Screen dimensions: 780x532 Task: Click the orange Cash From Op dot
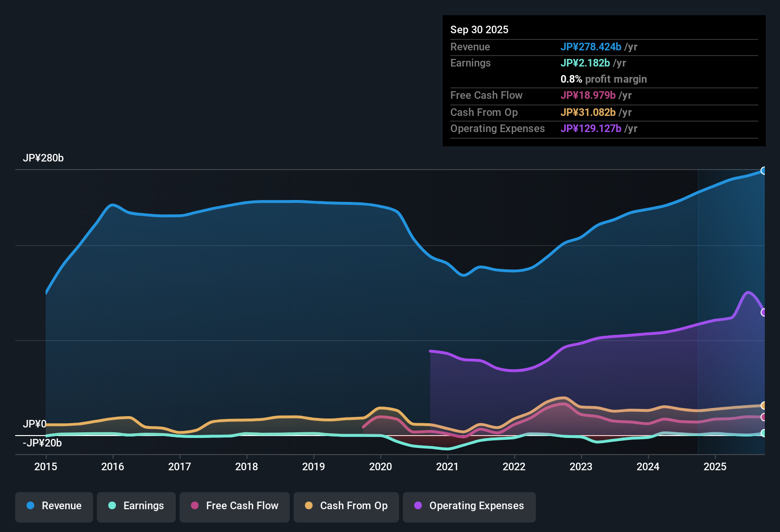point(308,506)
